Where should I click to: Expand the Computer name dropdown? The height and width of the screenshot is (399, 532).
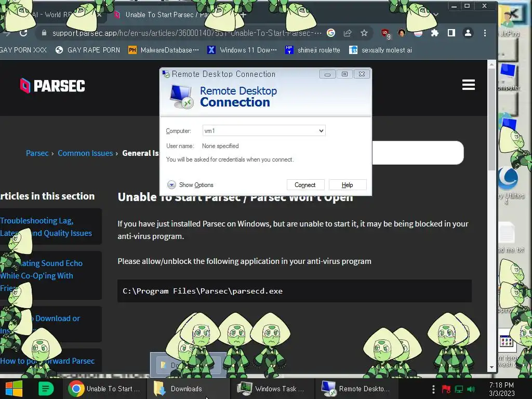(321, 131)
